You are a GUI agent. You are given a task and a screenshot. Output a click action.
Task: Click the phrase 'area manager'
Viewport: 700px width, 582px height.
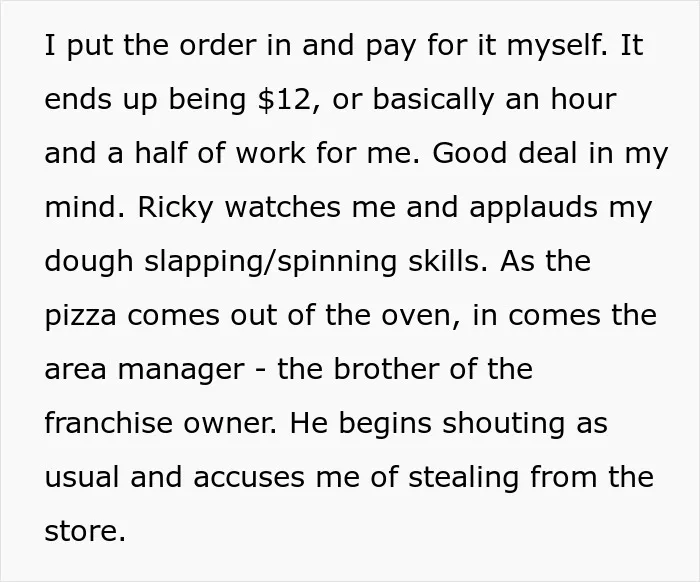144,370
